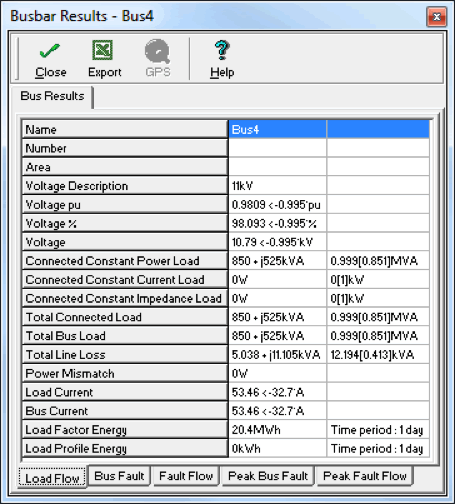Click the 12.194[0.413]kVA line loss cell
The height and width of the screenshot is (504, 455).
(378, 354)
